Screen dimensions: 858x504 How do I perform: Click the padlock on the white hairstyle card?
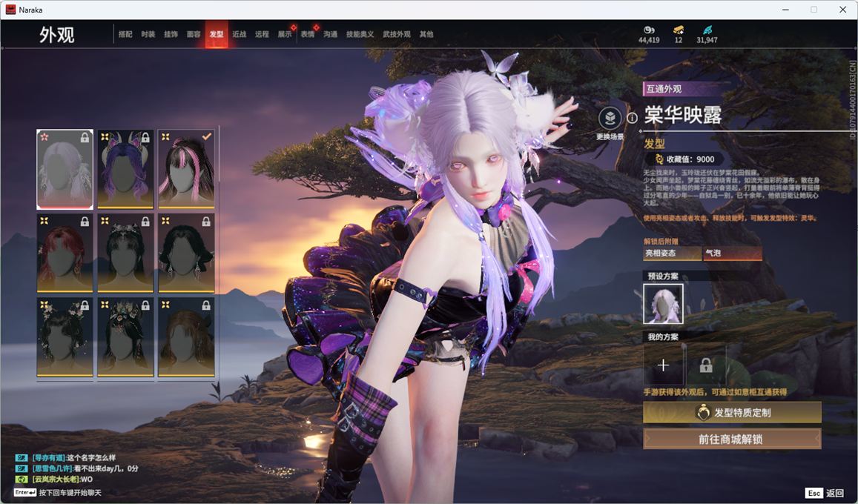coord(85,138)
